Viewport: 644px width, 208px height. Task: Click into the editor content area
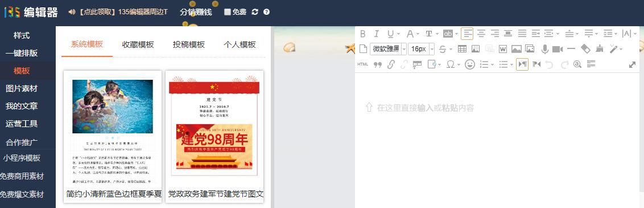(x=497, y=140)
